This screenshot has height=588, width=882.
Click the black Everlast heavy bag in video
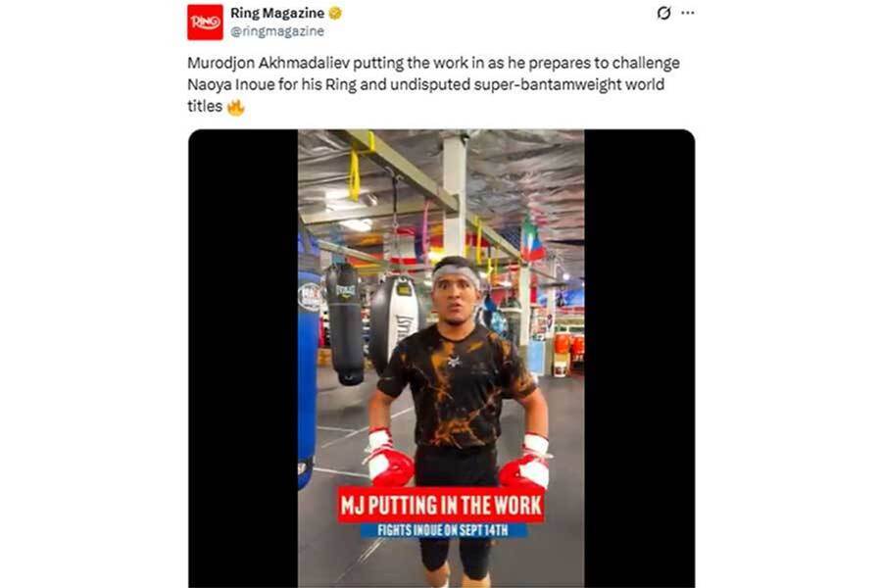pos(344,323)
